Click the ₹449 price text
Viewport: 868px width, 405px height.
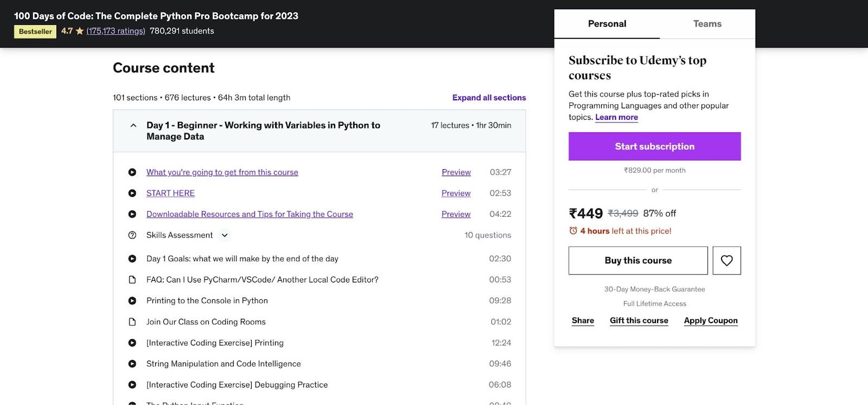click(586, 214)
